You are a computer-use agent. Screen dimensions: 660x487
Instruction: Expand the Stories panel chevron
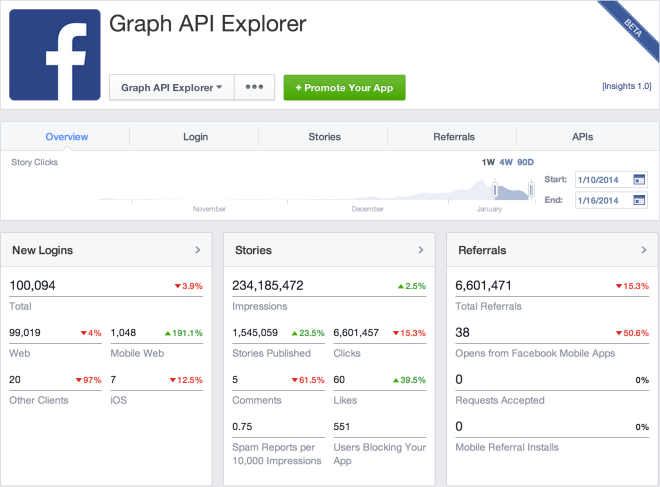click(421, 250)
